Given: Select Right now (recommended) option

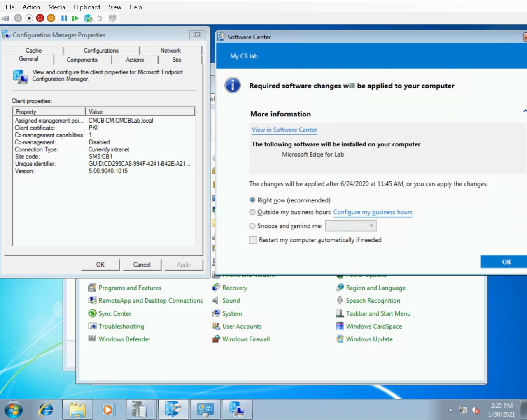Looking at the screenshot, I should click(252, 200).
